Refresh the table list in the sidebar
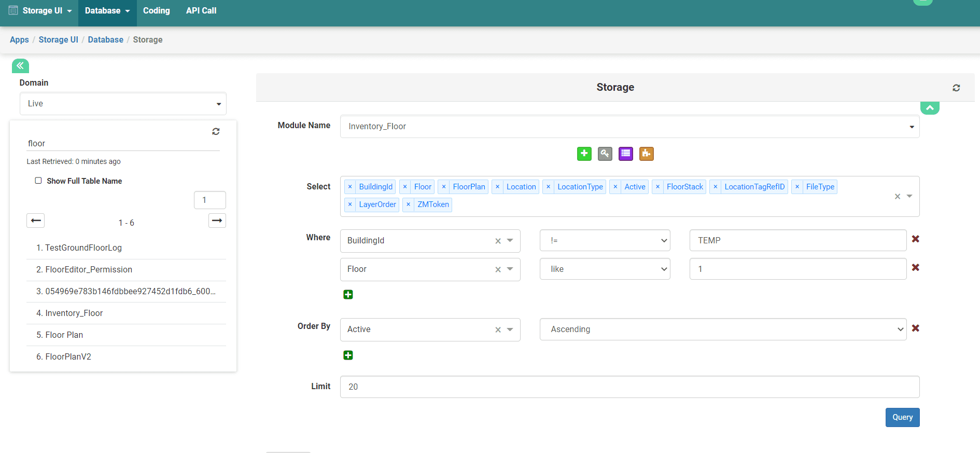The height and width of the screenshot is (453, 980). click(x=216, y=131)
